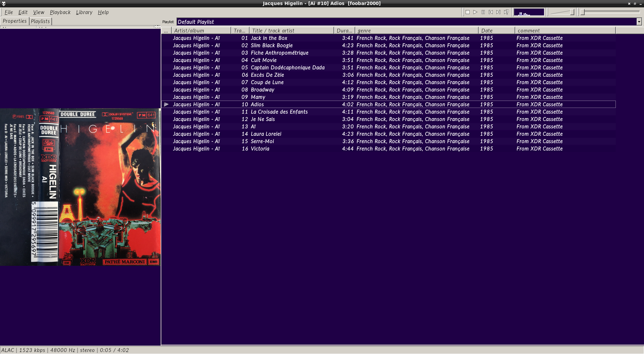Open the View menu
This screenshot has height=354, width=644.
(x=39, y=12)
